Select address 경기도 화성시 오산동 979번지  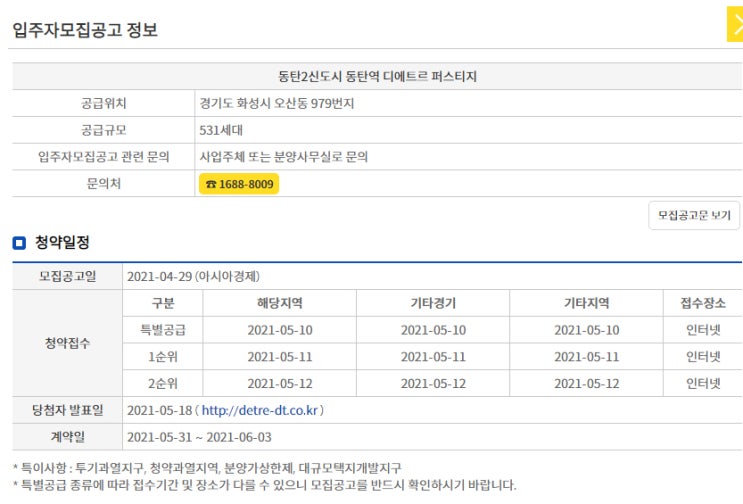tap(277, 103)
